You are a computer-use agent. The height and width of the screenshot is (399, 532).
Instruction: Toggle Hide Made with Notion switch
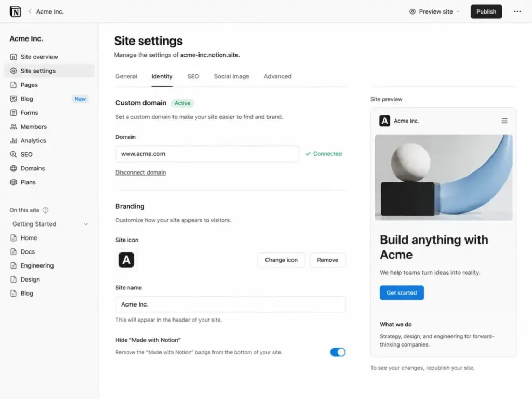[338, 352]
